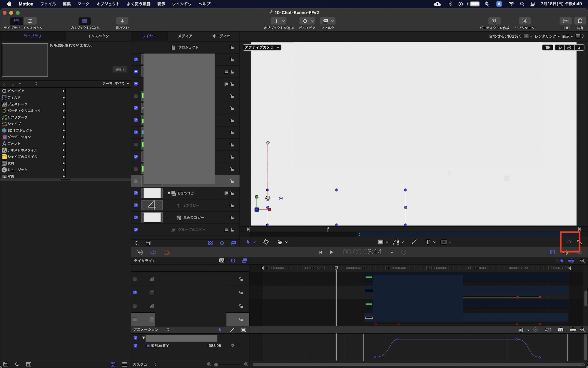Viewport: 588px width, 368px height.
Task: Open the アクティブカメラ dropdown
Action: coord(262,47)
